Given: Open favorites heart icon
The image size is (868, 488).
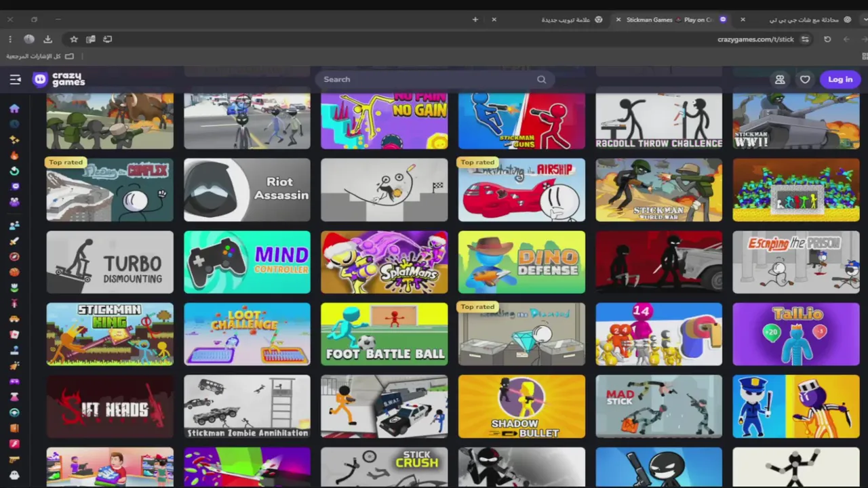Looking at the screenshot, I should click(x=805, y=79).
